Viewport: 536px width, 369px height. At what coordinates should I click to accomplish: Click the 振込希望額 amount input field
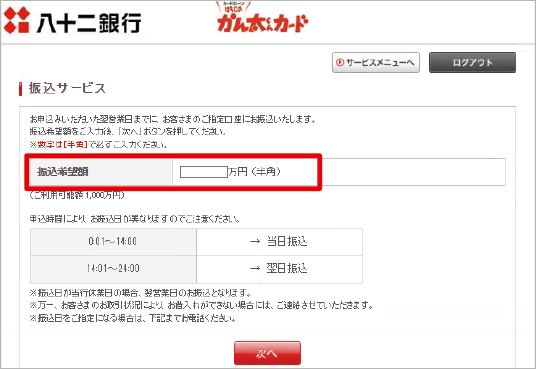coord(204,172)
